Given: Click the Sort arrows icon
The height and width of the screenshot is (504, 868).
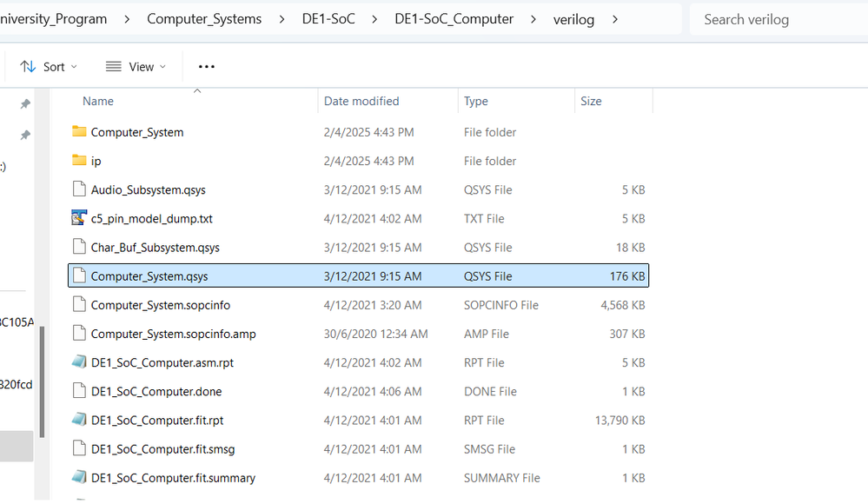Looking at the screenshot, I should (28, 66).
